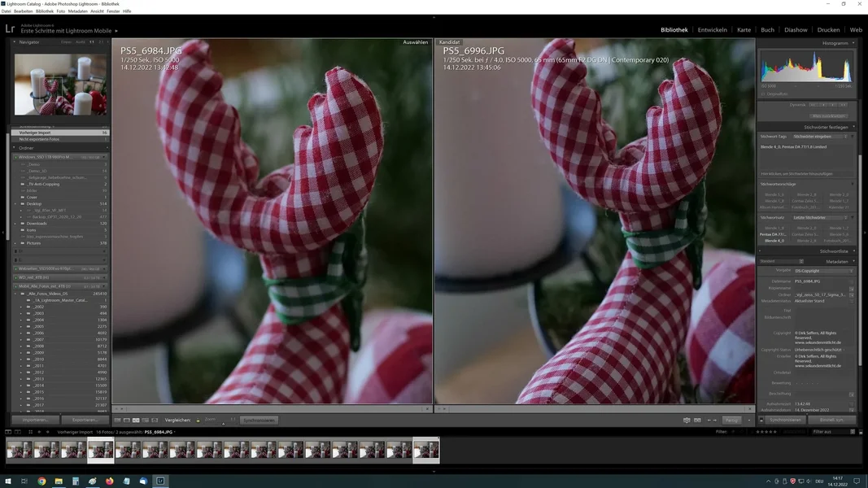Switch to Loupe view icon in toolbar

[x=127, y=420]
